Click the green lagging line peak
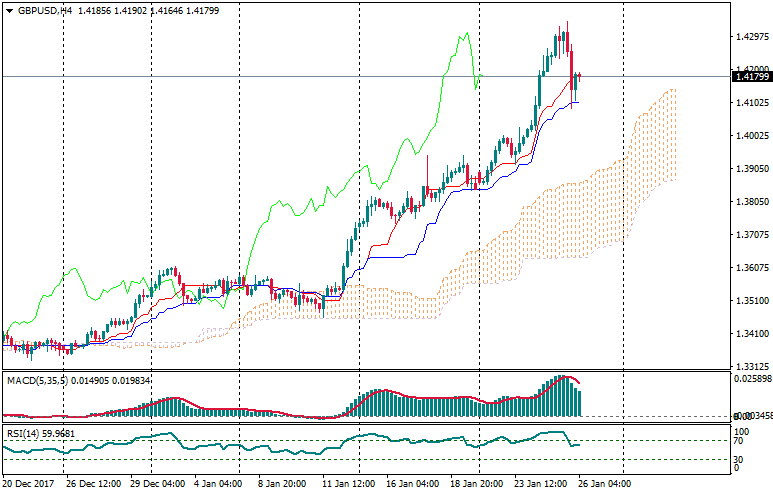Screen dimensions: 773x495 [x=465, y=34]
